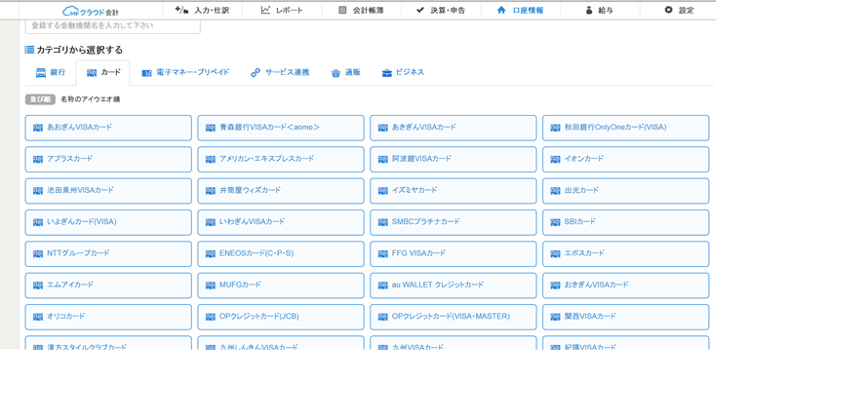Select 関西VISAカード
This screenshot has width=868, height=418.
(625, 317)
